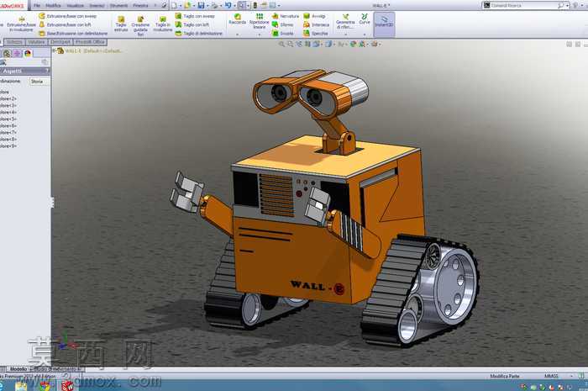Viewport: 588px width, 391px height.
Task: Select the Taglio con loft tool
Action: pyautogui.click(x=192, y=24)
